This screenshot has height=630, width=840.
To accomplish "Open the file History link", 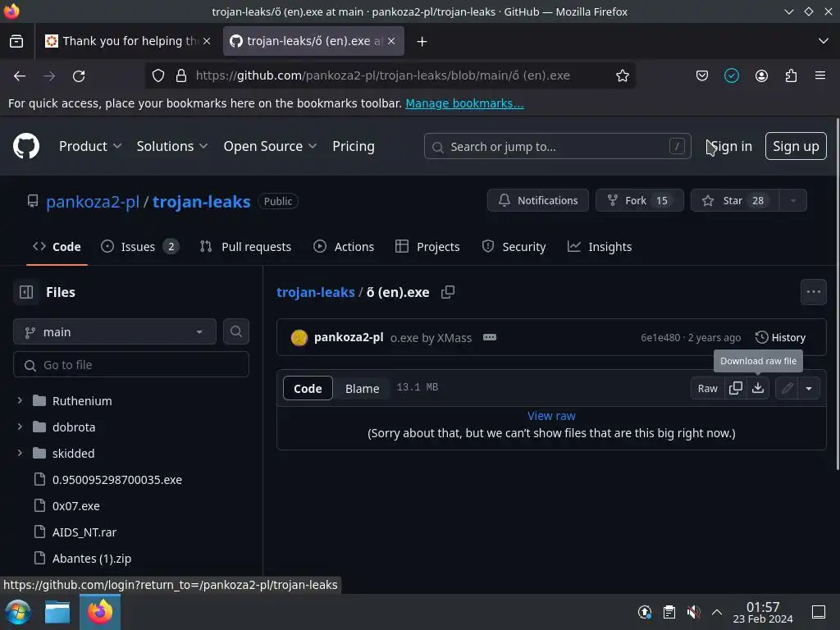I will (x=780, y=337).
